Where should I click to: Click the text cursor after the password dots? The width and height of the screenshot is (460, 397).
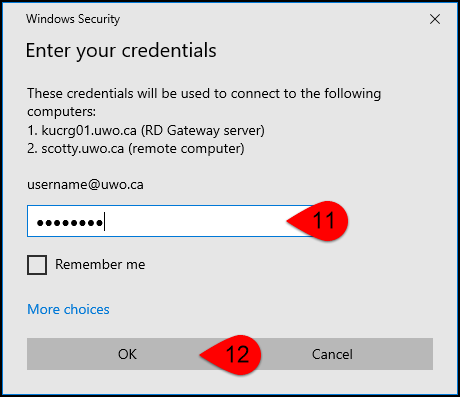(x=105, y=221)
